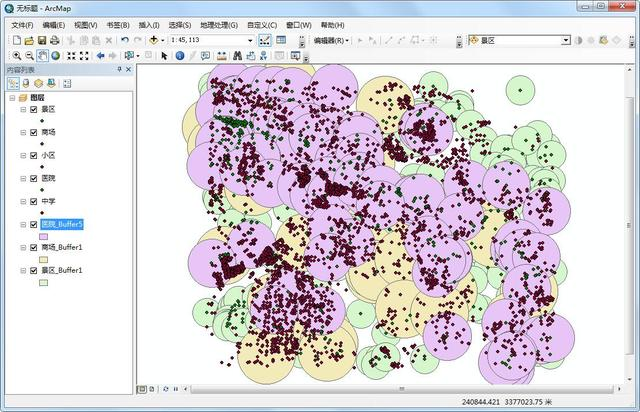Click the 医院_Buffer5 purple symbol swatch

43,236
